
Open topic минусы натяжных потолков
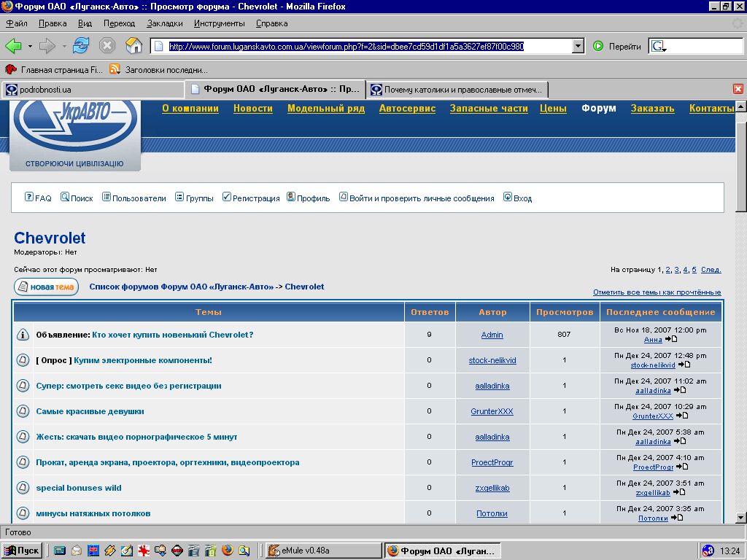point(93,513)
